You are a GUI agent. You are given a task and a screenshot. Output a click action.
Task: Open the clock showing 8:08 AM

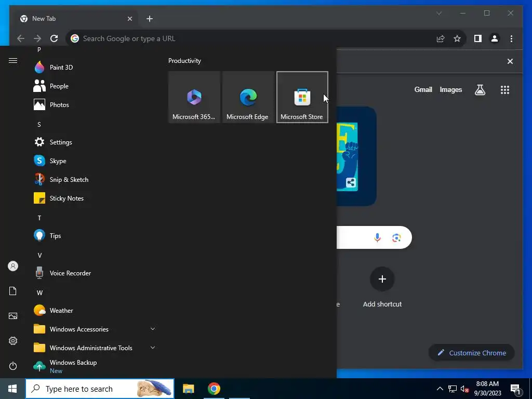click(x=487, y=389)
